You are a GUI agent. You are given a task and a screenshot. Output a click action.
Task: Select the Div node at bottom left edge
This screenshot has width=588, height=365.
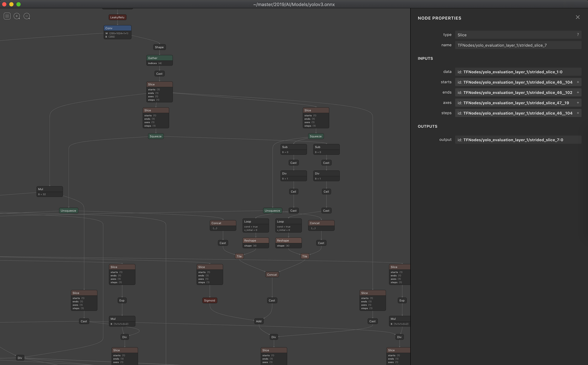pos(20,358)
